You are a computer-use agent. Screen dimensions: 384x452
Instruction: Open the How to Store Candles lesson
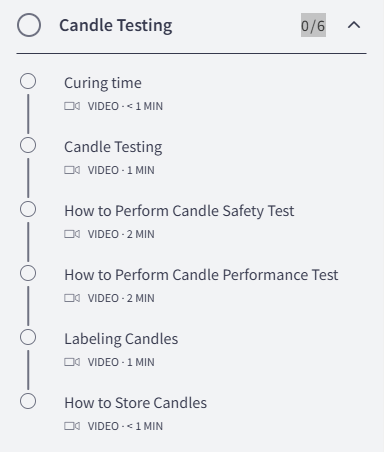pos(135,403)
